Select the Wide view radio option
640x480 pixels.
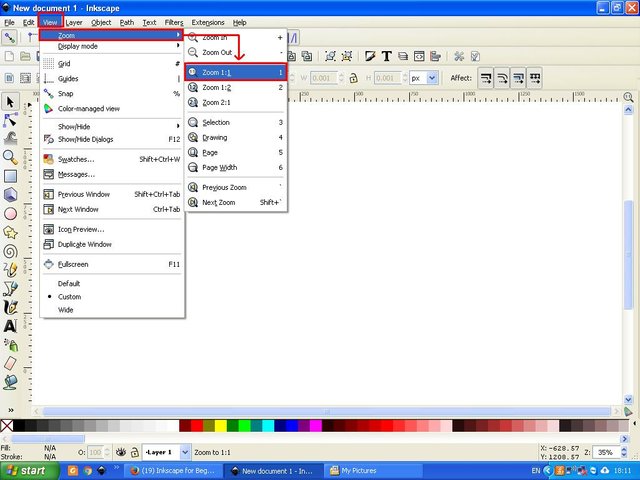click(66, 310)
